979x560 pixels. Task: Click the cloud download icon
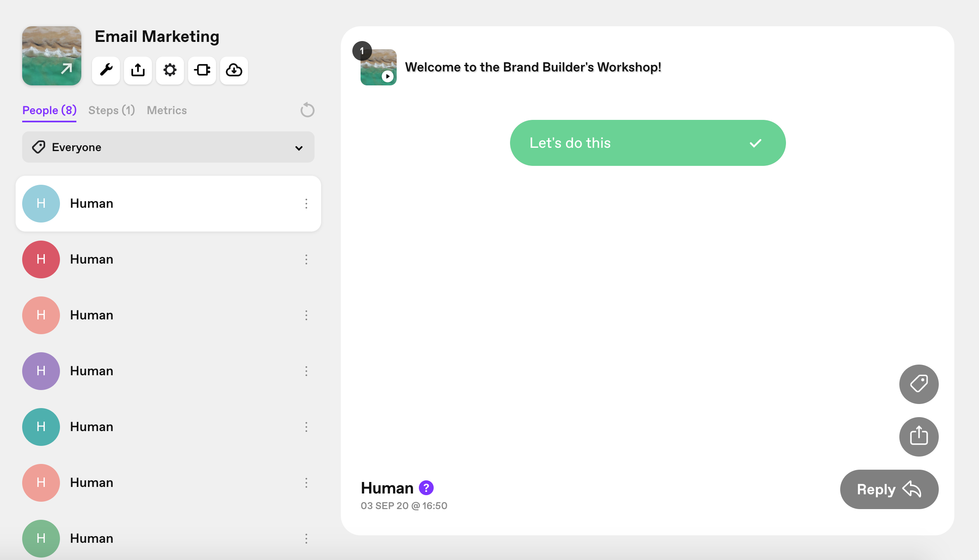234,70
